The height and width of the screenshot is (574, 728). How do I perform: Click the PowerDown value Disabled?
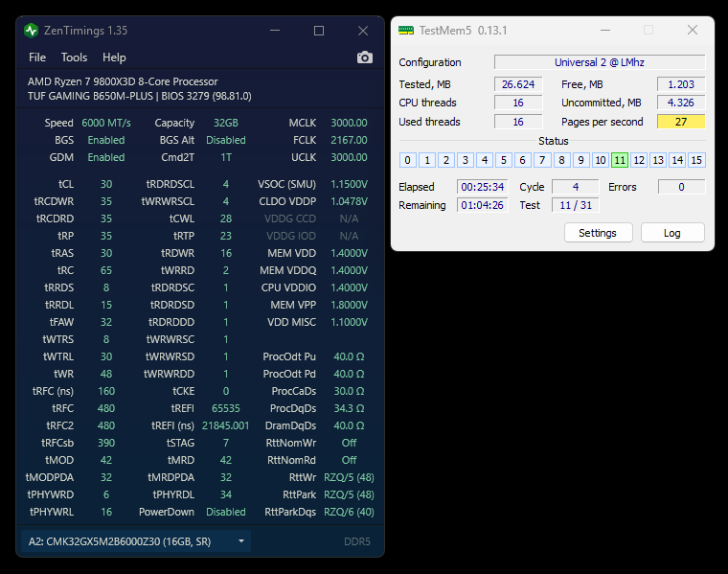coord(226,512)
